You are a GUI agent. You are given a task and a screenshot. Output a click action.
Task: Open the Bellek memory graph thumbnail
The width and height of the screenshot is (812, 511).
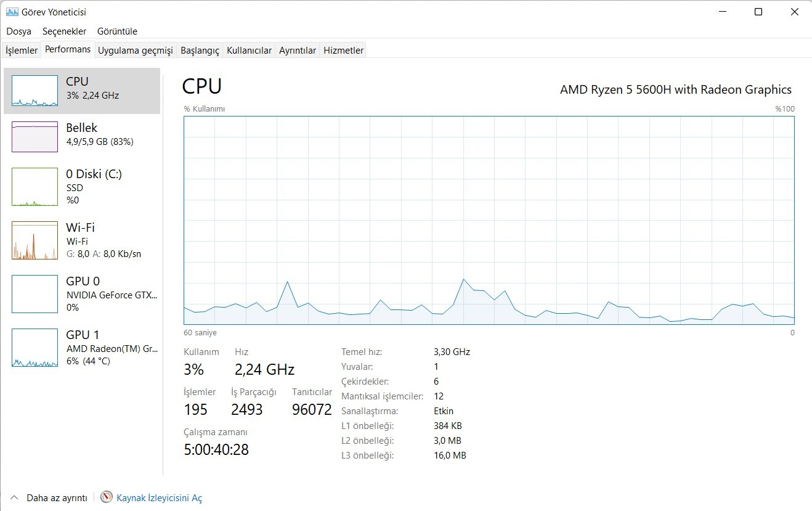(35, 137)
